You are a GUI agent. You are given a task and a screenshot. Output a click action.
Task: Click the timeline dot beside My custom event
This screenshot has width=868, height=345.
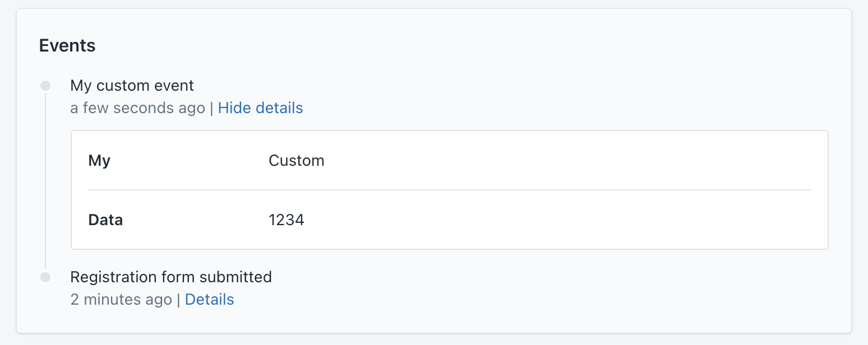tap(45, 85)
